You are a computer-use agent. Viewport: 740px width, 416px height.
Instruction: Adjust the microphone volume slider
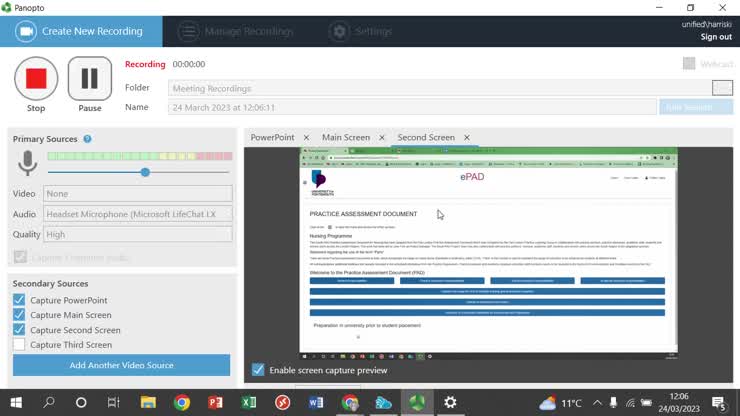145,172
